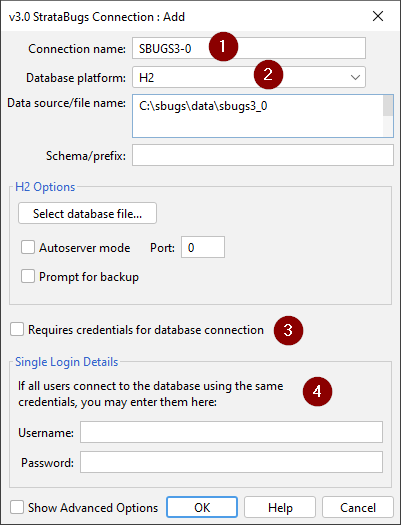The image size is (401, 525).
Task: Open the Database platform dropdown
Action: pyautogui.click(x=249, y=77)
